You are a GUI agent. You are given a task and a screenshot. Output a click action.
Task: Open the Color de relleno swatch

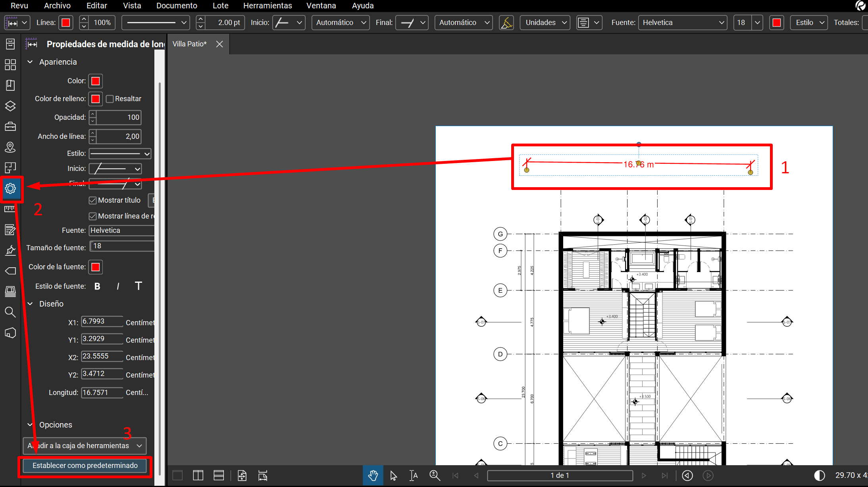click(x=95, y=99)
